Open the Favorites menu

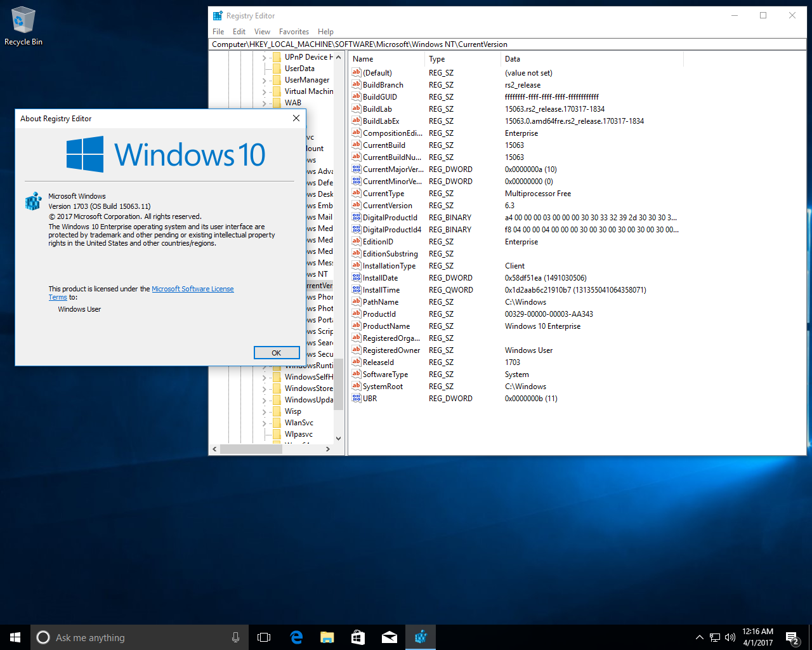click(x=294, y=32)
